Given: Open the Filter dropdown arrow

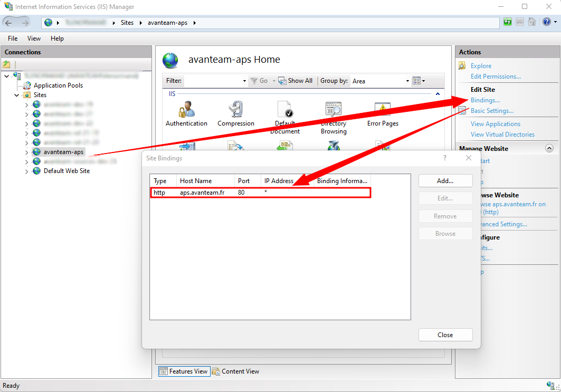Looking at the screenshot, I should tap(244, 81).
